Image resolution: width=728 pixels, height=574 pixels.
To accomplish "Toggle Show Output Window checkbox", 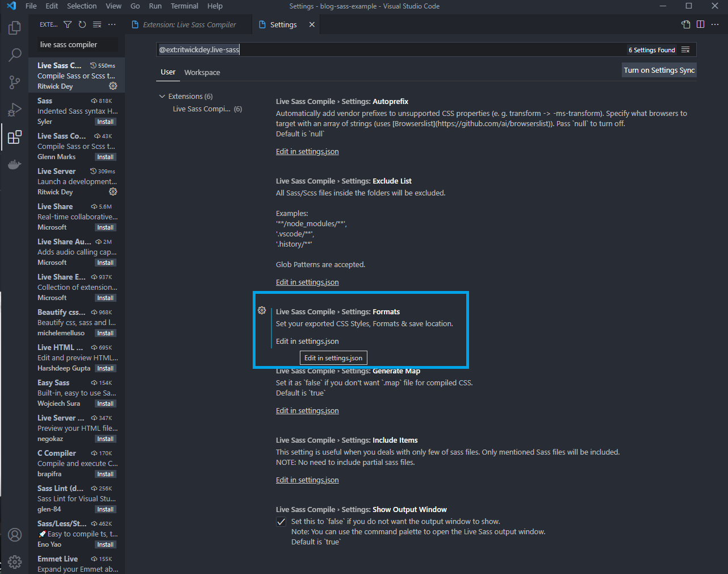I will (x=281, y=522).
